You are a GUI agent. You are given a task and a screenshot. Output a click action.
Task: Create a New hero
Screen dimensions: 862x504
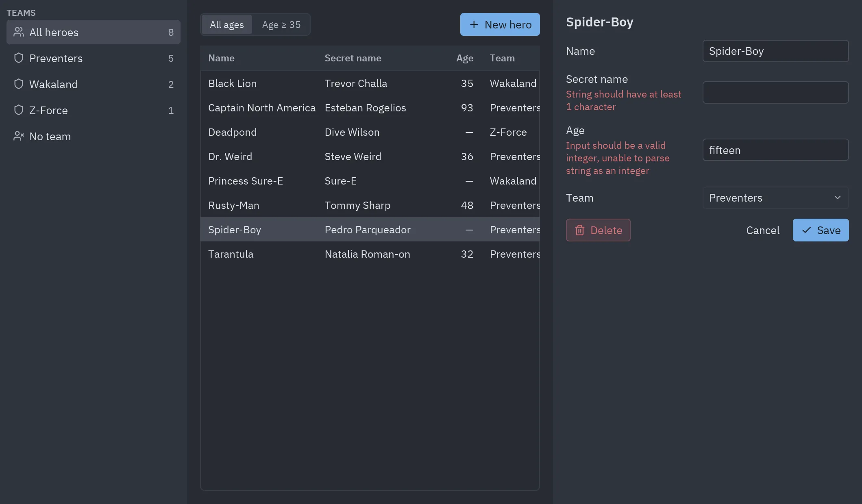coord(500,24)
